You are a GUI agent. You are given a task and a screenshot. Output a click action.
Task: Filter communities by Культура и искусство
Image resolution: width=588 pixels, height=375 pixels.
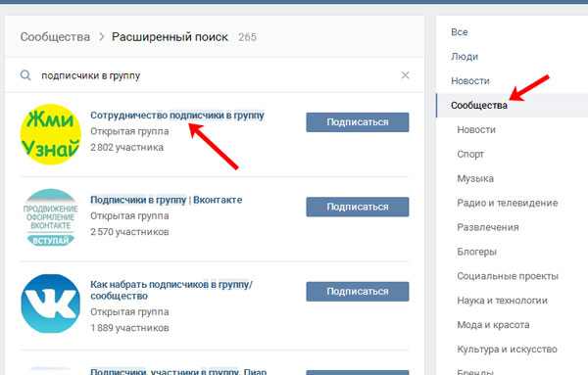(507, 350)
